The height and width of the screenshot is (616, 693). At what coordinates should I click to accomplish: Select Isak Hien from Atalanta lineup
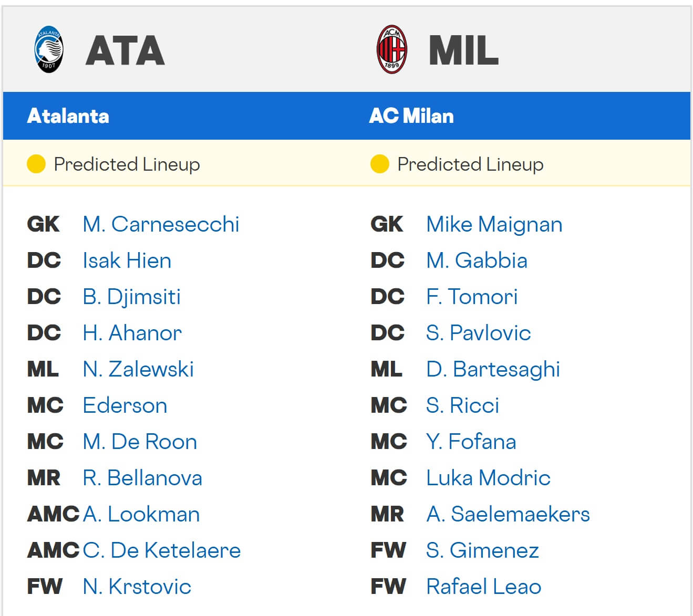(x=127, y=260)
